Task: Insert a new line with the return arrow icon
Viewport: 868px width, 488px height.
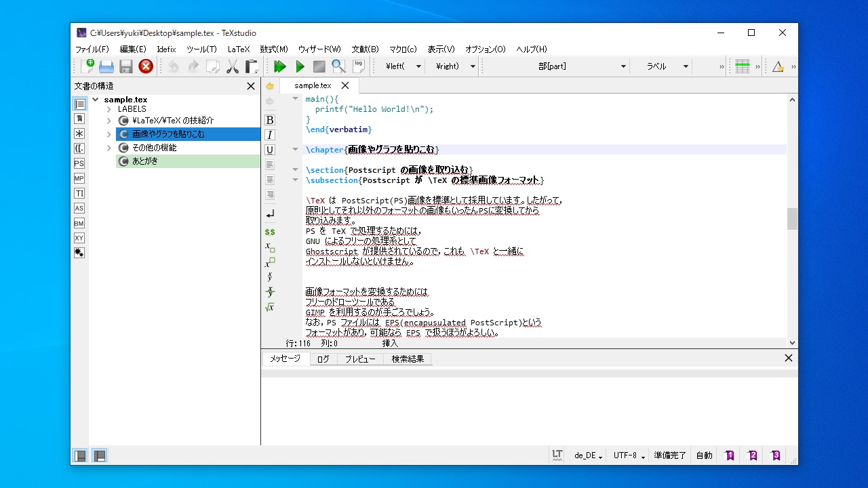Action: point(270,213)
